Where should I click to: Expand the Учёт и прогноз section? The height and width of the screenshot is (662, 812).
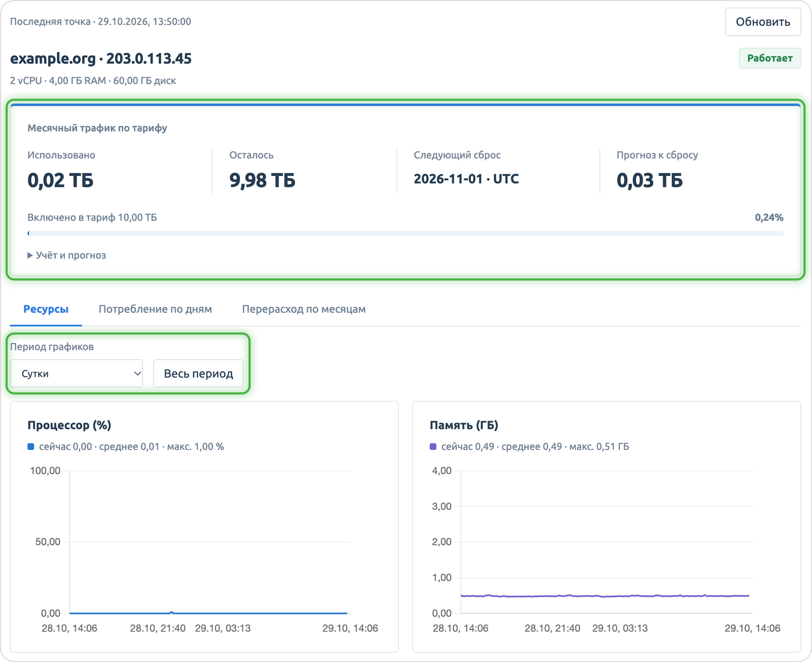[x=66, y=255]
